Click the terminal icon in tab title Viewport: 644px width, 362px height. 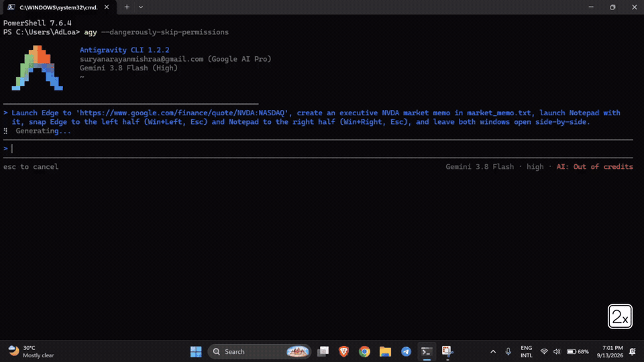click(11, 7)
